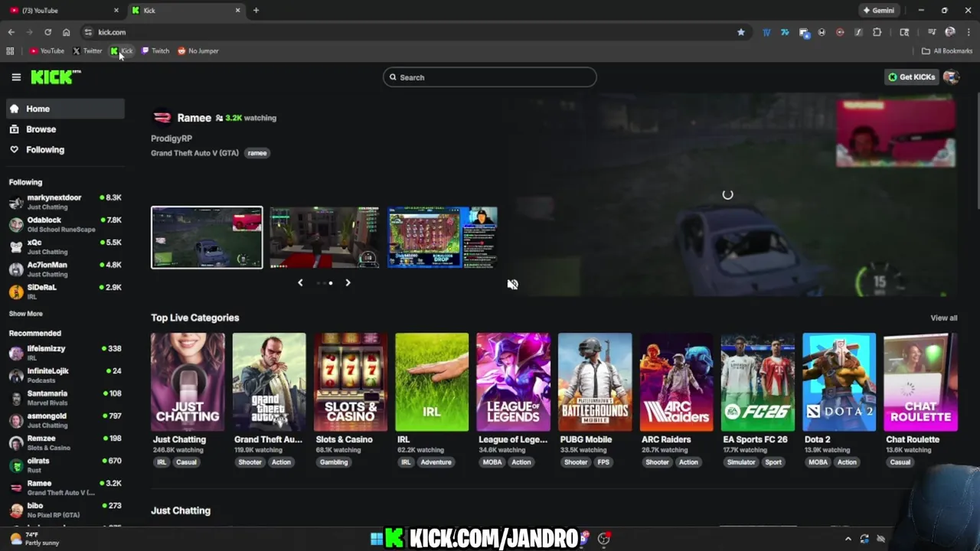The height and width of the screenshot is (551, 980).
Task: Open markynextdoor's channel in Following list
Action: click(x=65, y=202)
